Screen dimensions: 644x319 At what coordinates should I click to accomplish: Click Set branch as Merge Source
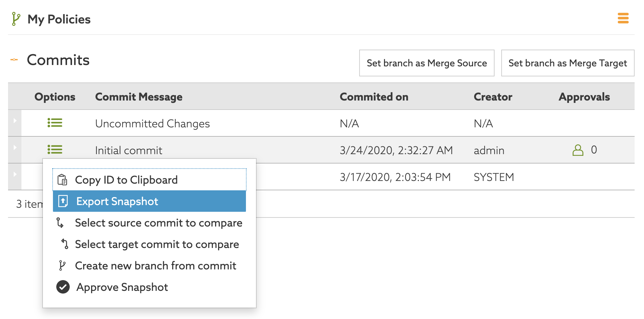click(427, 63)
